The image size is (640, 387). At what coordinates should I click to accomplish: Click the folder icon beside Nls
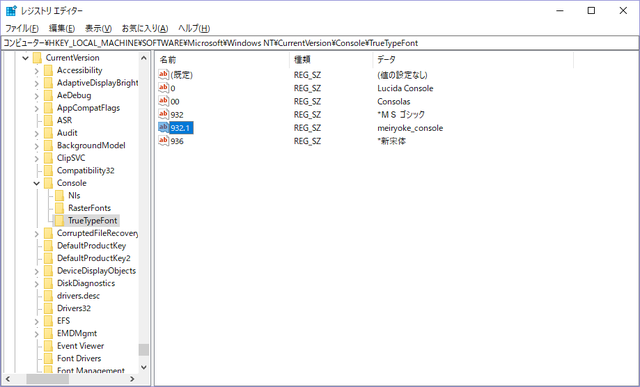pyautogui.click(x=59, y=196)
